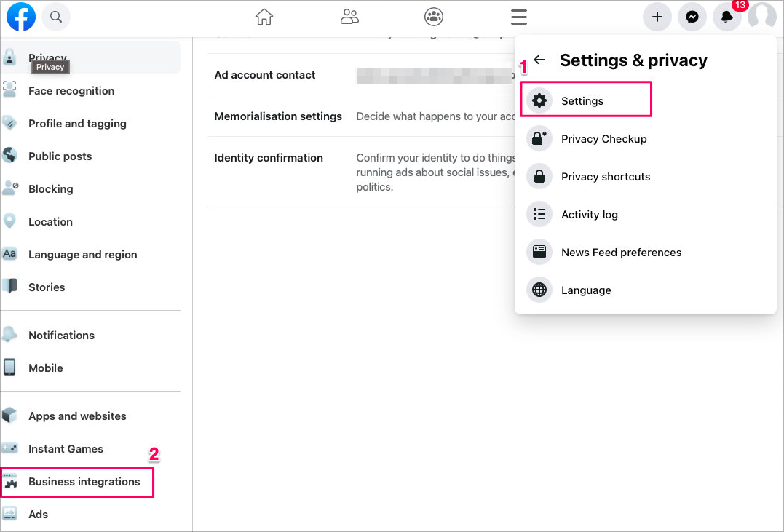This screenshot has width=784, height=532.
Task: Choose Language menu item
Action: point(645,290)
